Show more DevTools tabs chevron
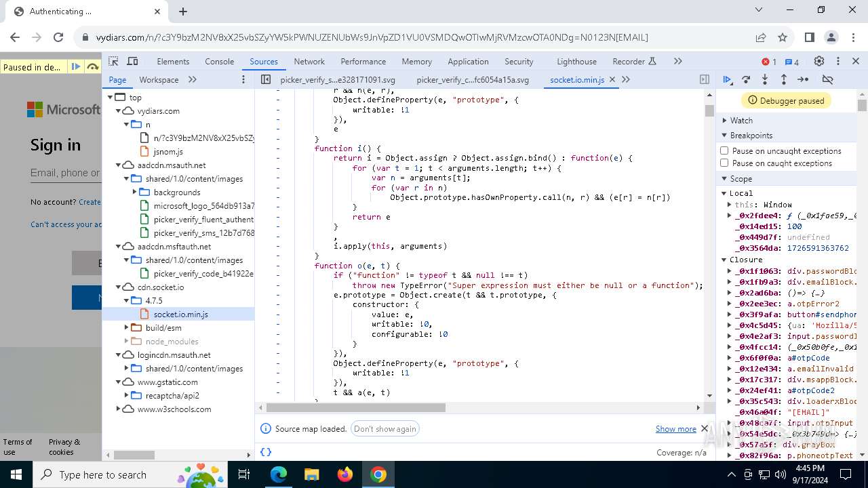The image size is (868, 488). point(677,61)
